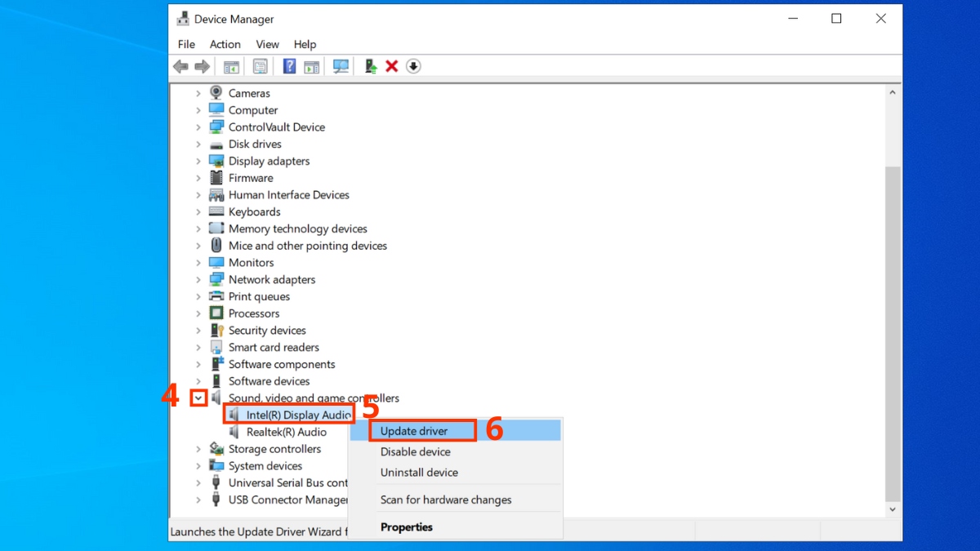Expand the Monitors node
Image resolution: width=980 pixels, height=551 pixels.
point(198,263)
